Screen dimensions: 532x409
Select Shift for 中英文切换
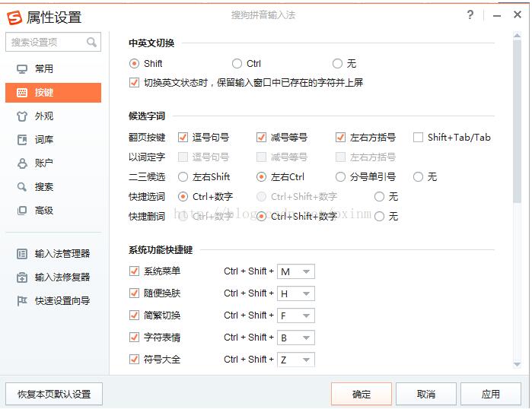click(135, 63)
